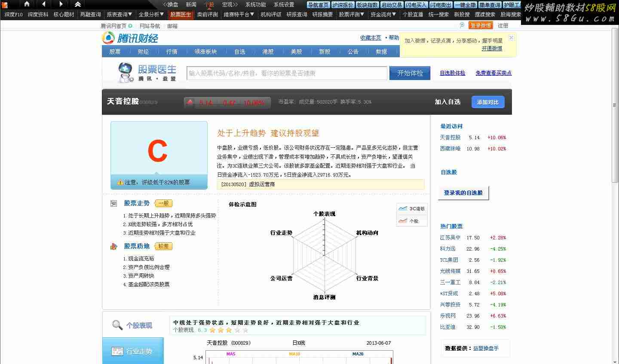619x364 pixels.
Task: Click the 益盟操盘手 data provider link
Action: (x=486, y=349)
